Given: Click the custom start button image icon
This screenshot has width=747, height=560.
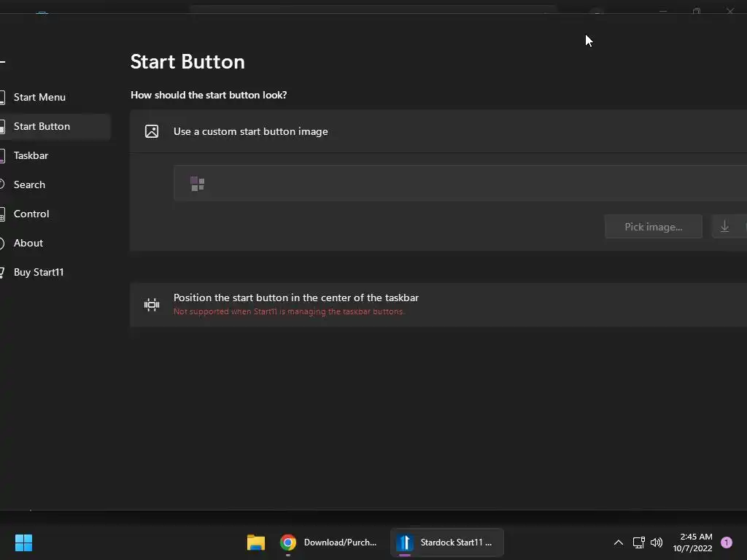Looking at the screenshot, I should click(152, 131).
